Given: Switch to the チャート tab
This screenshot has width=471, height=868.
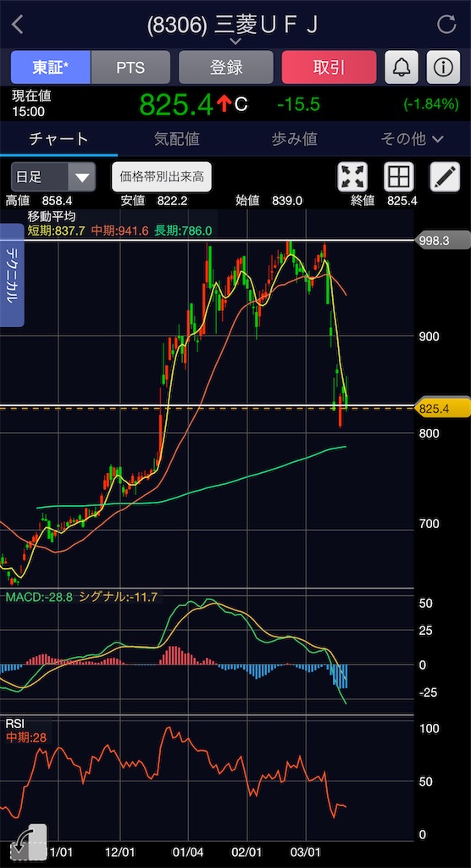Looking at the screenshot, I should point(58,138).
